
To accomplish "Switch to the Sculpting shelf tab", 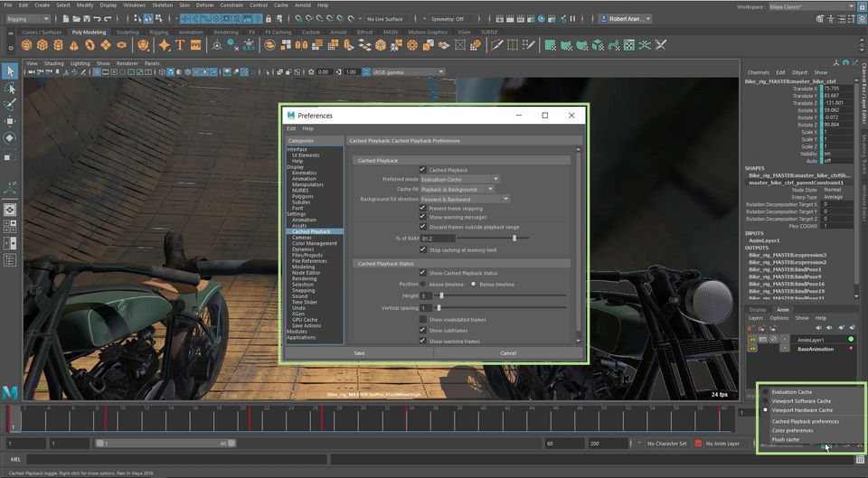I will pos(127,32).
